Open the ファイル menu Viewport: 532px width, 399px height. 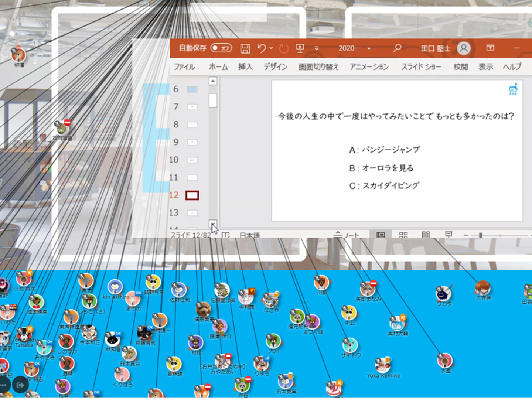[184, 67]
